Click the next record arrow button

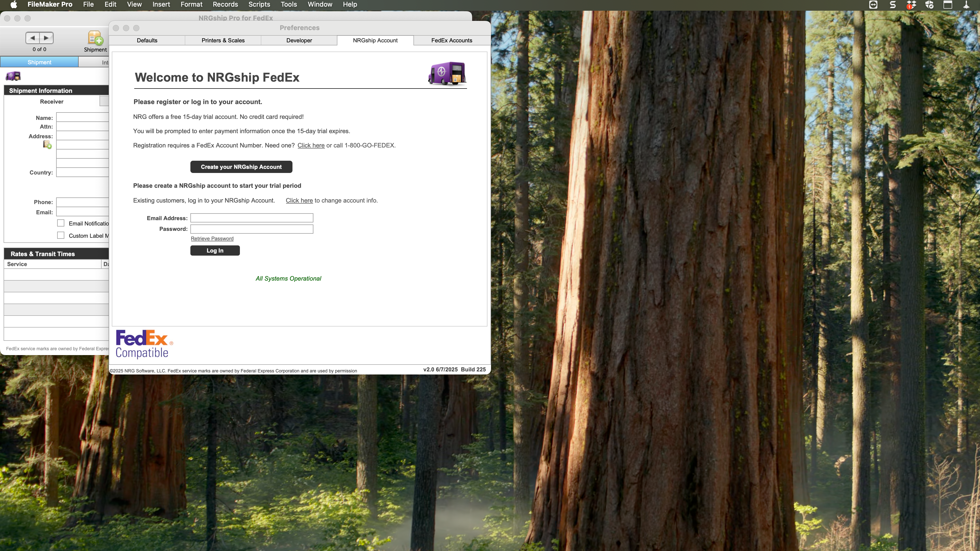46,38
